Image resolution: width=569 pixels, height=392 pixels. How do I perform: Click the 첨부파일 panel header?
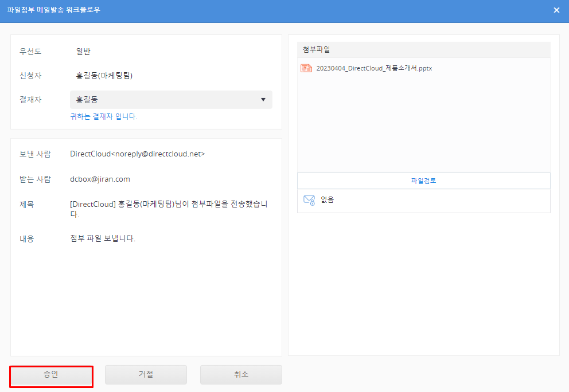pyautogui.click(x=423, y=50)
